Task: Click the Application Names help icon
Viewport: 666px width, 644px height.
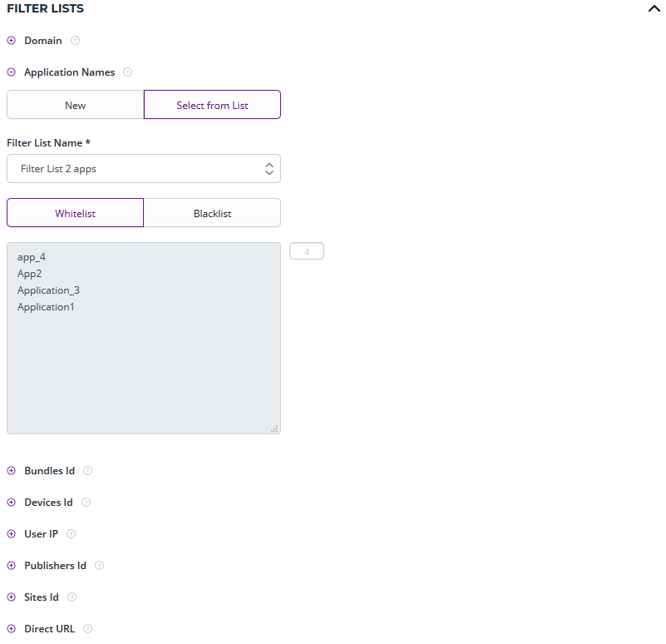Action: pos(128,72)
